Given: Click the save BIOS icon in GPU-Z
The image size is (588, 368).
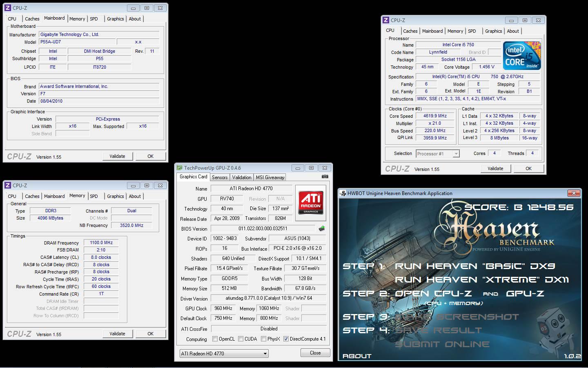Looking at the screenshot, I should [x=322, y=229].
